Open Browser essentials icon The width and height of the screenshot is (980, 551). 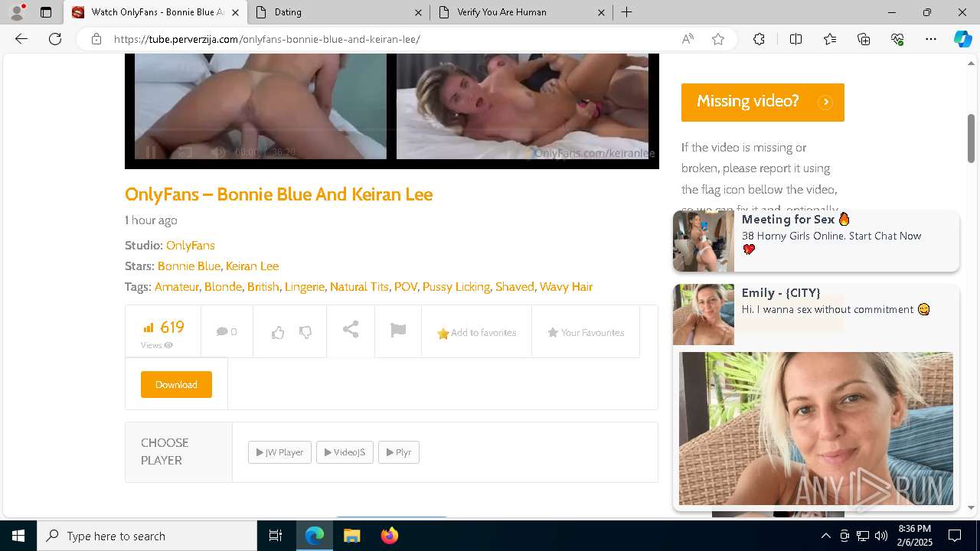897,39
